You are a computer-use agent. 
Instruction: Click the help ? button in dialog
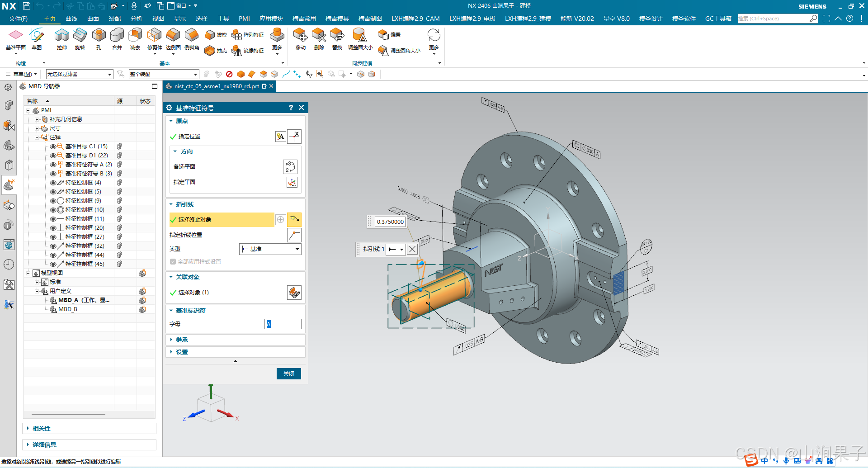click(291, 108)
